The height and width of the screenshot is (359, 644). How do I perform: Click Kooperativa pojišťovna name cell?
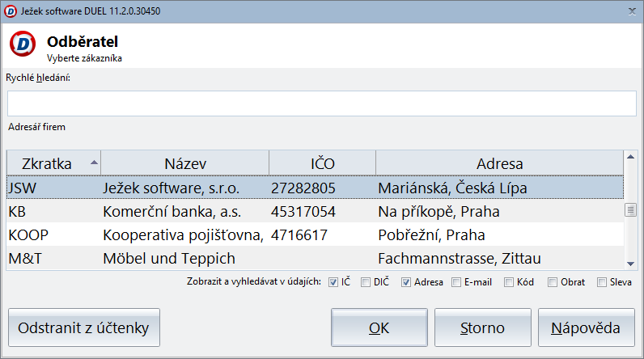pos(183,234)
